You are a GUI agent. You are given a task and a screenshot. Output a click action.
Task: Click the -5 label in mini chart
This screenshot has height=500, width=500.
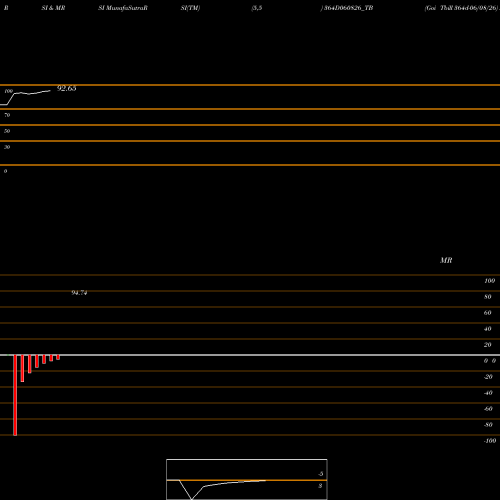[321, 474]
